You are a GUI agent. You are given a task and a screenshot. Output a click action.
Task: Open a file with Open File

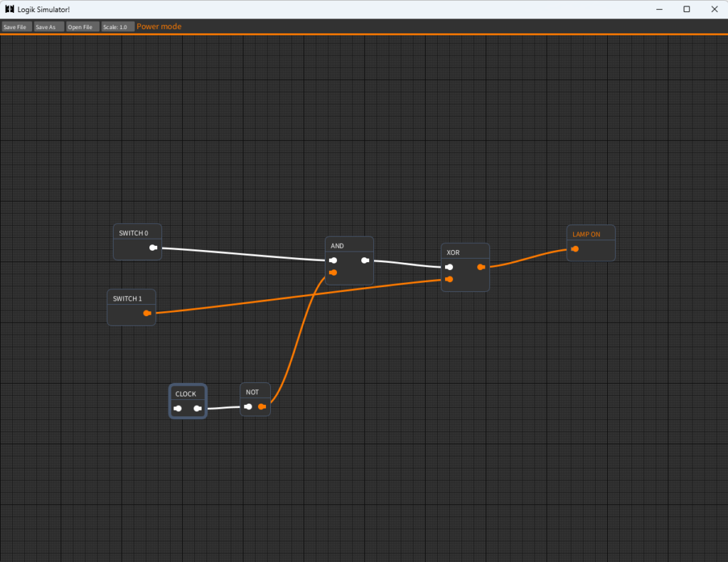82,27
